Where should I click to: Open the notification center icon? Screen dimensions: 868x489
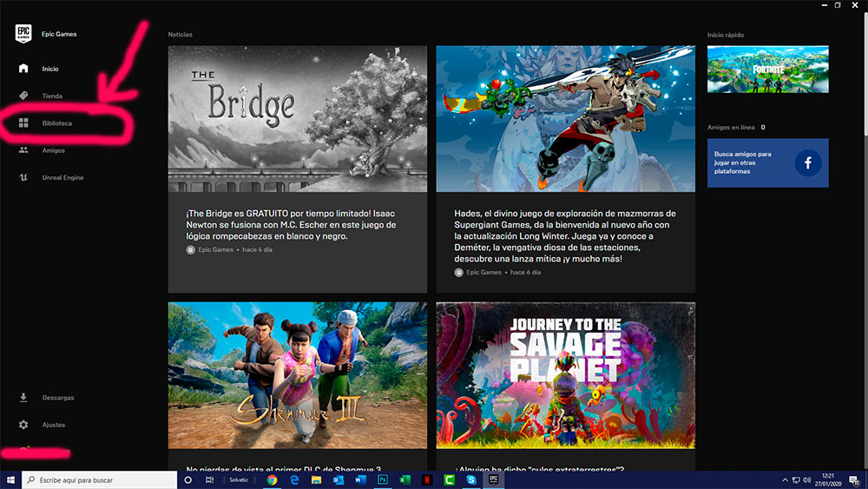click(x=855, y=479)
